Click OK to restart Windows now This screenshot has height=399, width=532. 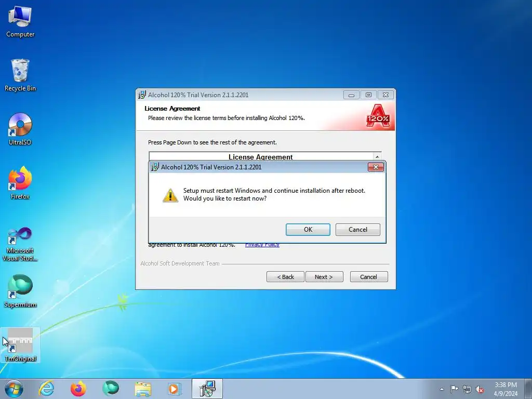click(308, 229)
